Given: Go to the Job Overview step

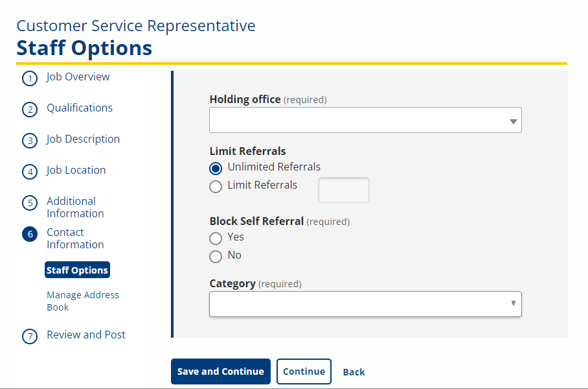Looking at the screenshot, I should tap(78, 77).
